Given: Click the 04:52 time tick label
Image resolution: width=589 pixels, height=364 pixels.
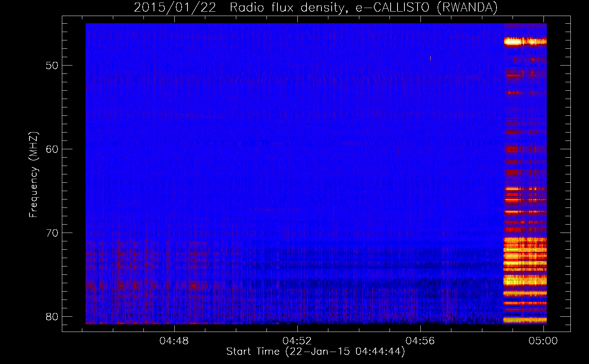Looking at the screenshot, I should (297, 341).
